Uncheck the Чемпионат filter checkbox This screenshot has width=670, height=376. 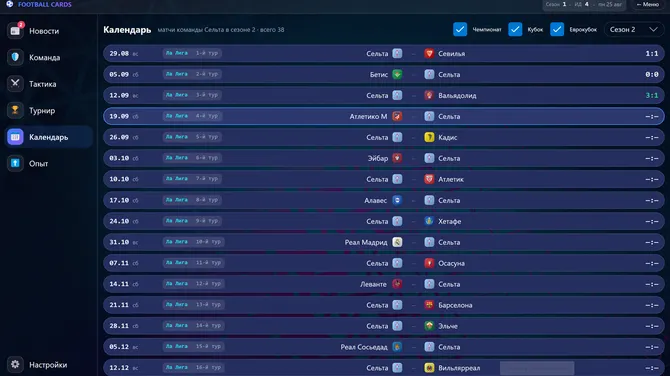[460, 29]
